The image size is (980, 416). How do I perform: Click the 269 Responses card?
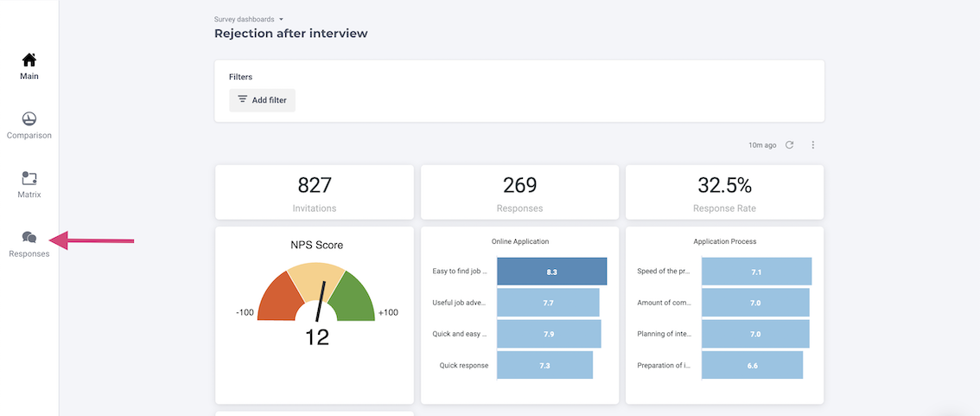(x=520, y=192)
